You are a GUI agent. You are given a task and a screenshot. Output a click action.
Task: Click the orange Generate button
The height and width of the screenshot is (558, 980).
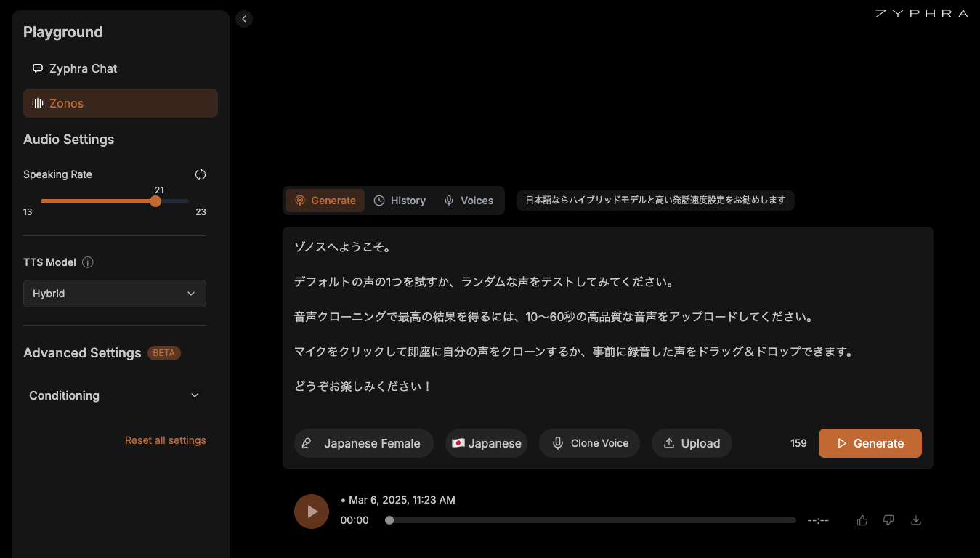870,443
